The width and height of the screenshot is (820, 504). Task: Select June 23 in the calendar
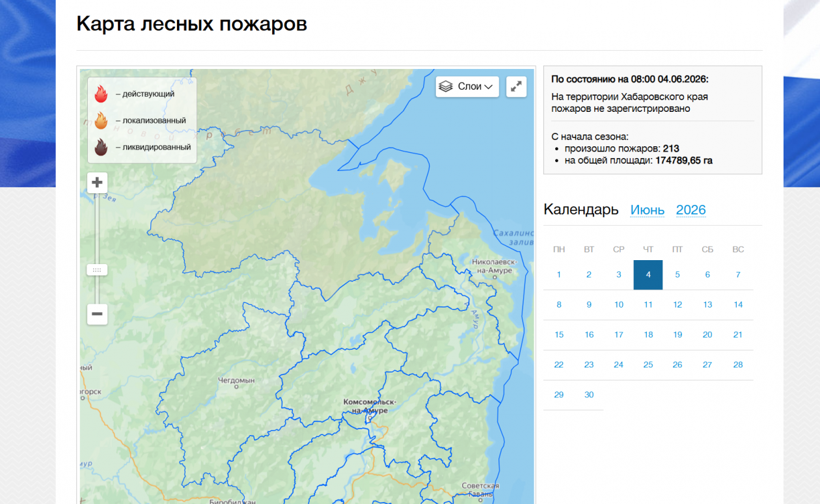pos(589,365)
